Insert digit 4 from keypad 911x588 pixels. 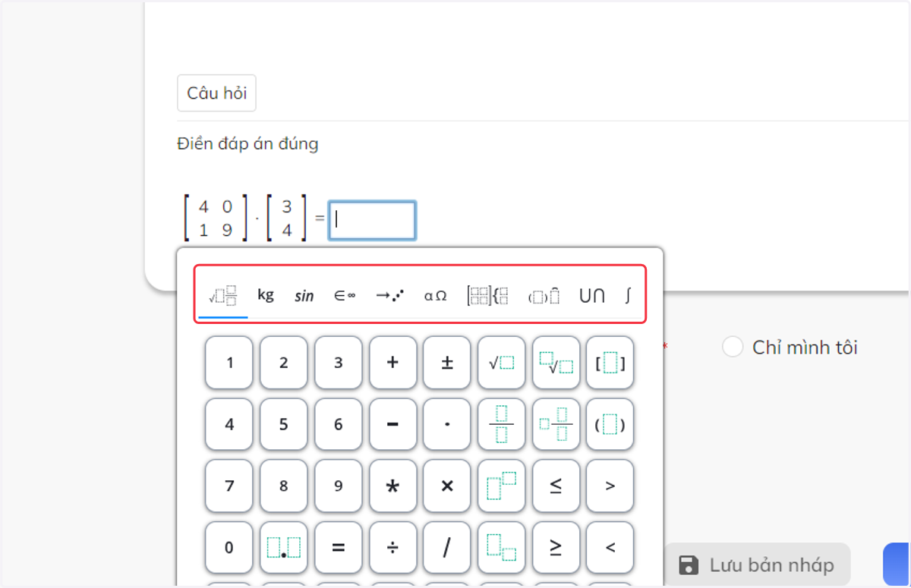229,424
